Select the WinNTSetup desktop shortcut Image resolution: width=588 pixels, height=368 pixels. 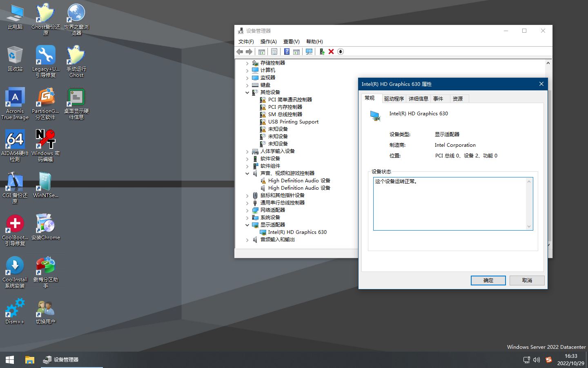pyautogui.click(x=45, y=185)
